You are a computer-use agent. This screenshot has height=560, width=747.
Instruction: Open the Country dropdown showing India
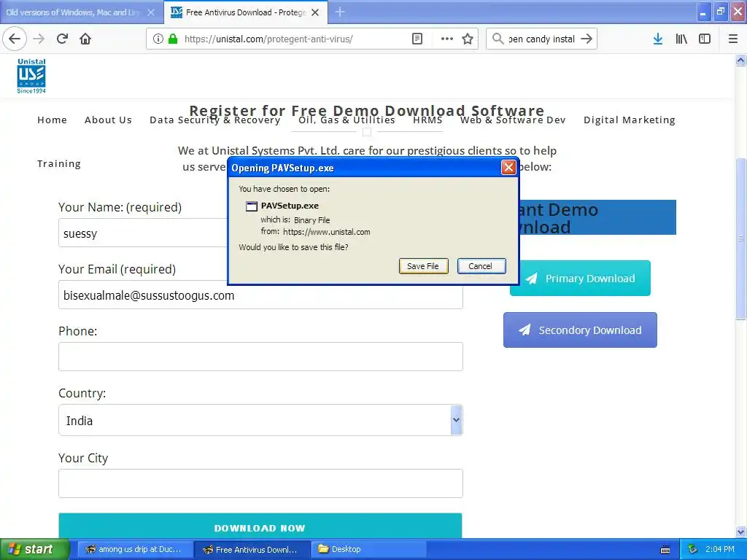[260, 420]
